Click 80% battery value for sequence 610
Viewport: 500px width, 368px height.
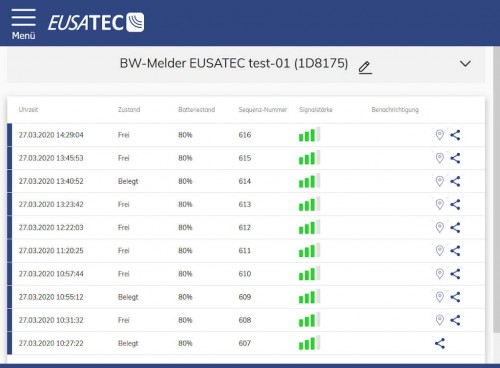pyautogui.click(x=185, y=274)
